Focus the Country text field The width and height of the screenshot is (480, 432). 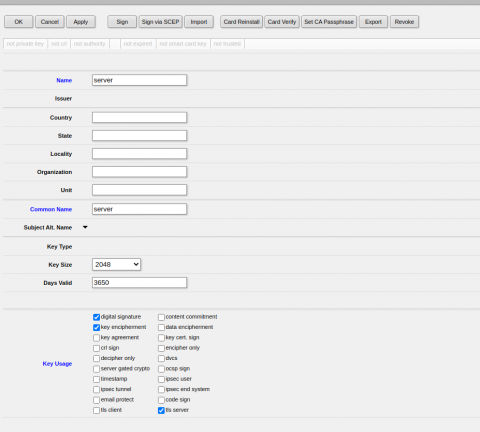139,118
